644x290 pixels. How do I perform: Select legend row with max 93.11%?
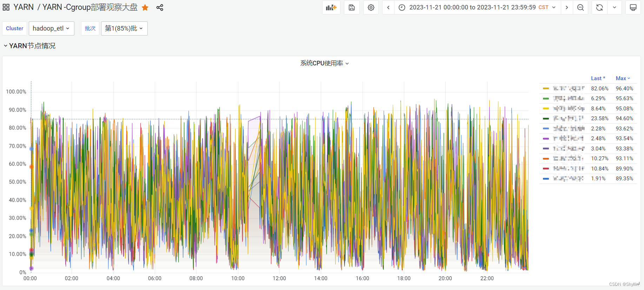point(588,159)
